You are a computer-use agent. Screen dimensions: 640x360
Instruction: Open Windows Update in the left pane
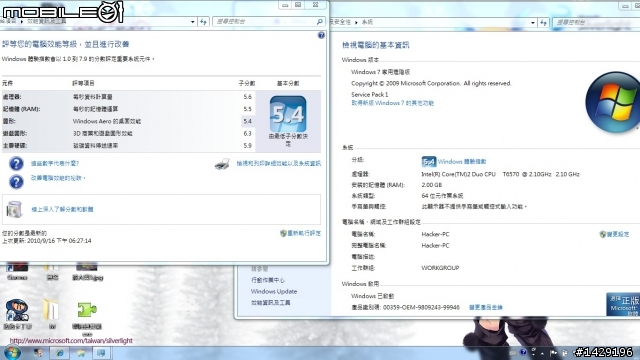[274, 291]
